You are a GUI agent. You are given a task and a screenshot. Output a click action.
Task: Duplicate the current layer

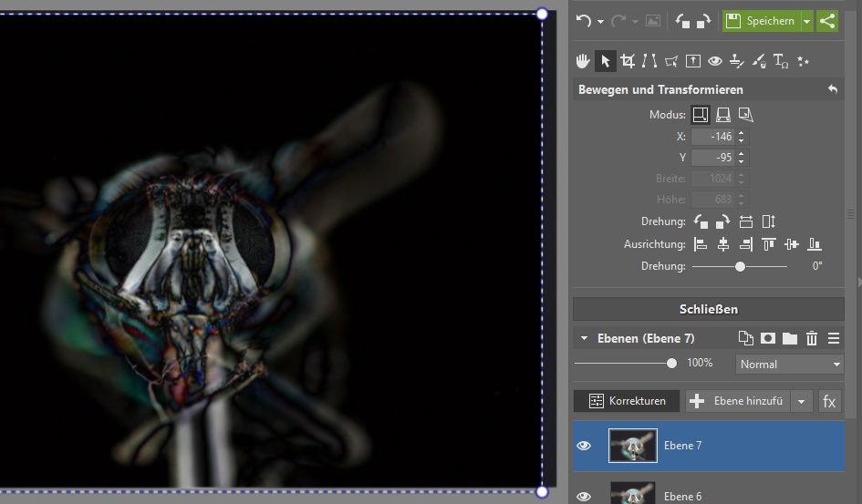tap(746, 338)
